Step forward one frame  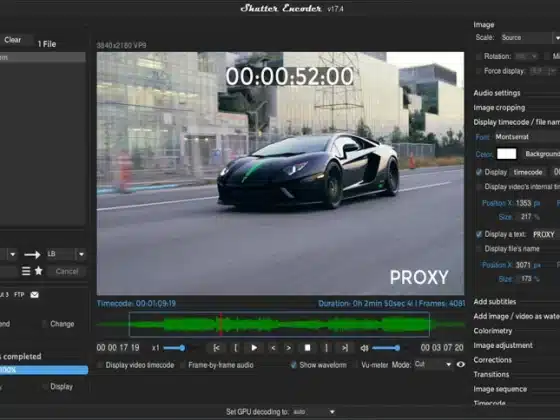pyautogui.click(x=289, y=348)
